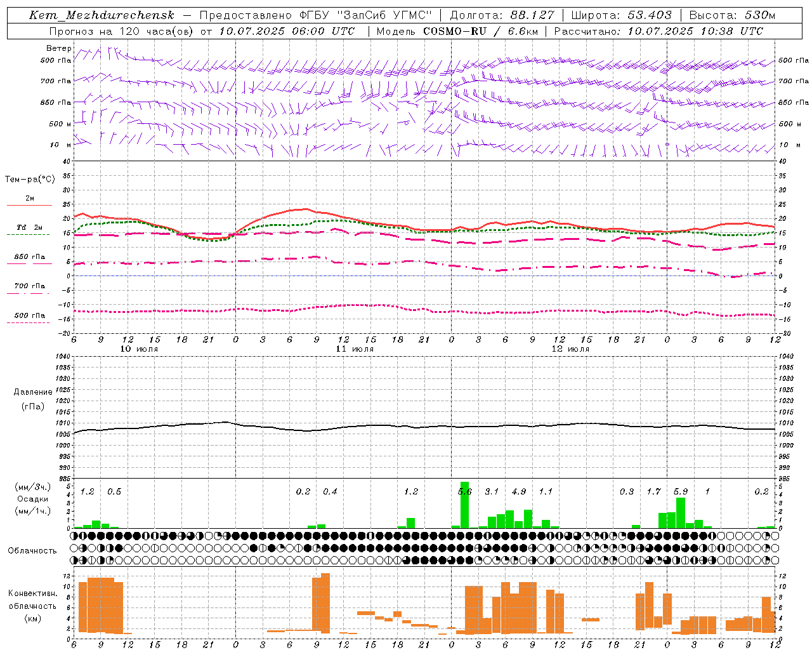812x650 pixels.
Task: Select the 'Высота: 530м' elevation text
Action: click(732, 15)
